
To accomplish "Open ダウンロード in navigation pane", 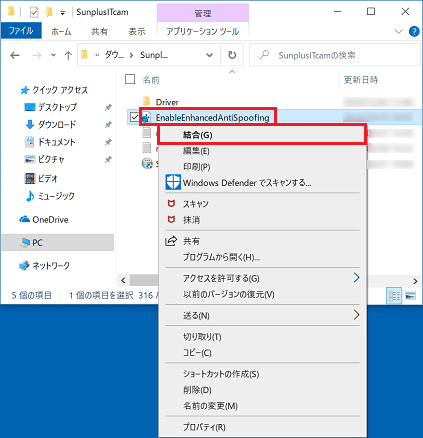I will [x=51, y=124].
